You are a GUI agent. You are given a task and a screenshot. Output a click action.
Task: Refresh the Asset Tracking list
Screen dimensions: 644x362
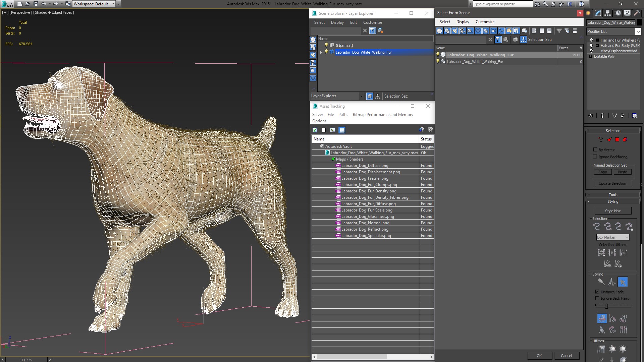pos(315,130)
